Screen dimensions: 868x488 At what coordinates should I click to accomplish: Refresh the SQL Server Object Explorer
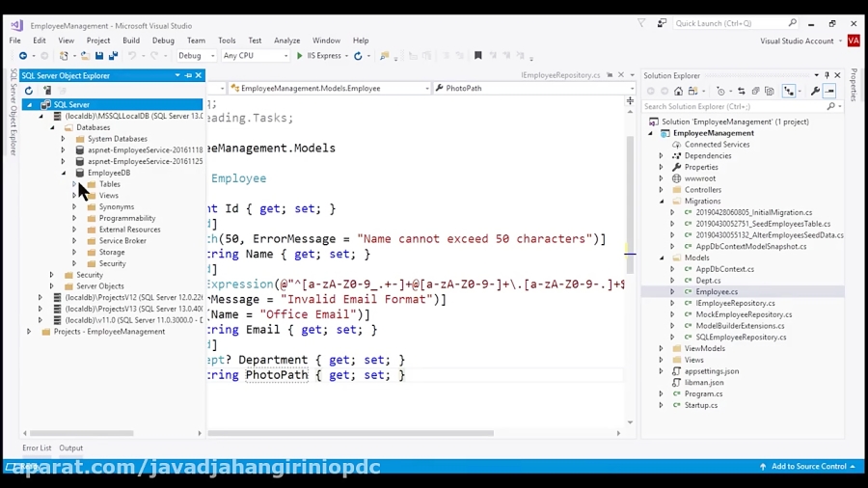click(29, 91)
